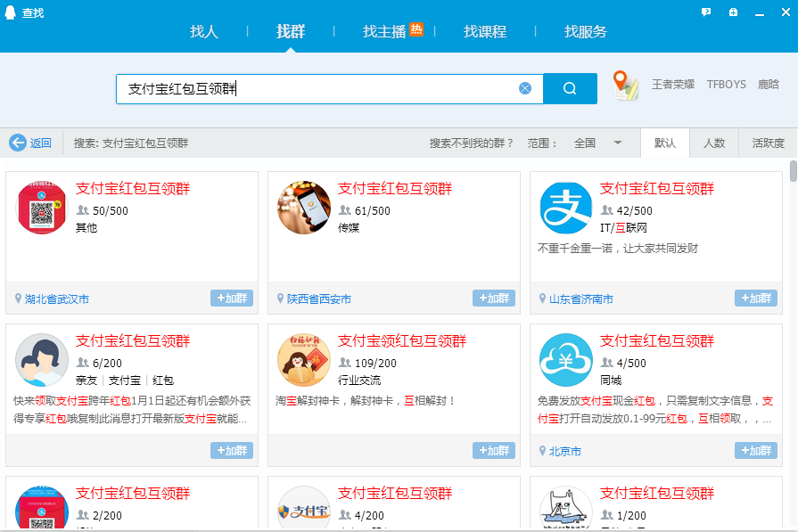Open the 支付宝 logo avatar of 4/200 group
Screen dimensions: 798x532
click(x=304, y=507)
